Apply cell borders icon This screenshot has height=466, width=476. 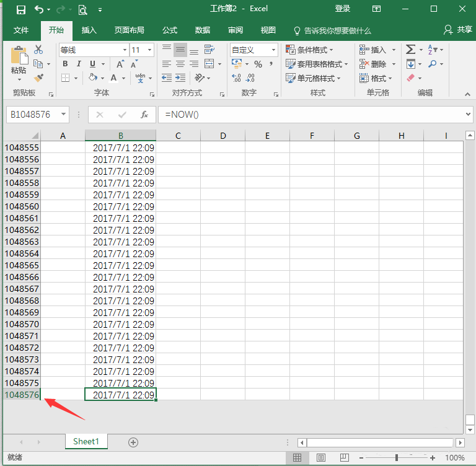(x=65, y=77)
